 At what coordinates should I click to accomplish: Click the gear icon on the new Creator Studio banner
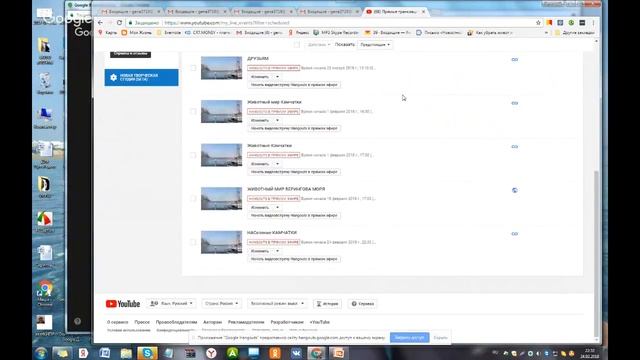tap(113, 78)
